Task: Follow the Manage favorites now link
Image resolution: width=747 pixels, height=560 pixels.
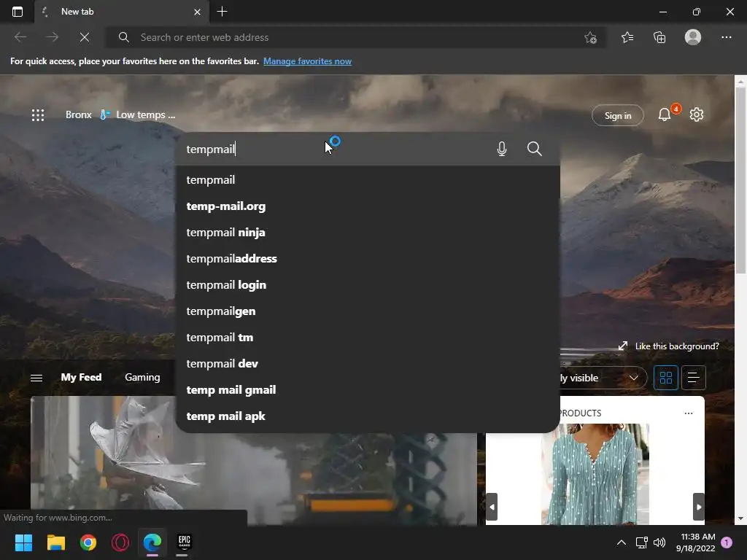Action: (x=307, y=61)
